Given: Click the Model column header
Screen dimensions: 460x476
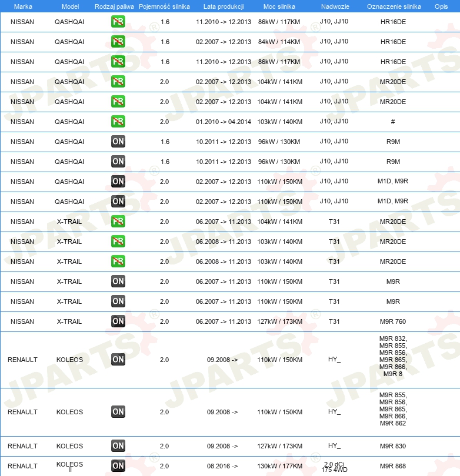Looking at the screenshot, I should tap(70, 6).
